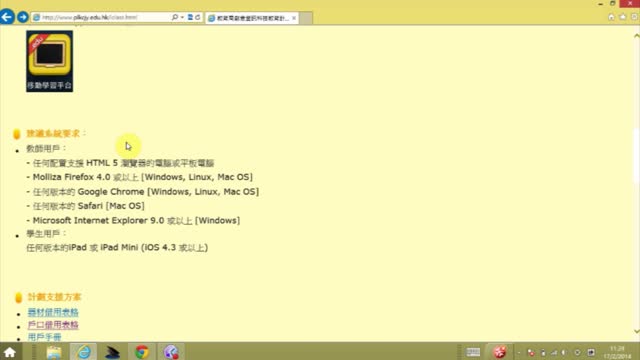Image resolution: width=640 pixels, height=360 pixels.
Task: Go back with the browser Back arrow
Action: coord(7,17)
